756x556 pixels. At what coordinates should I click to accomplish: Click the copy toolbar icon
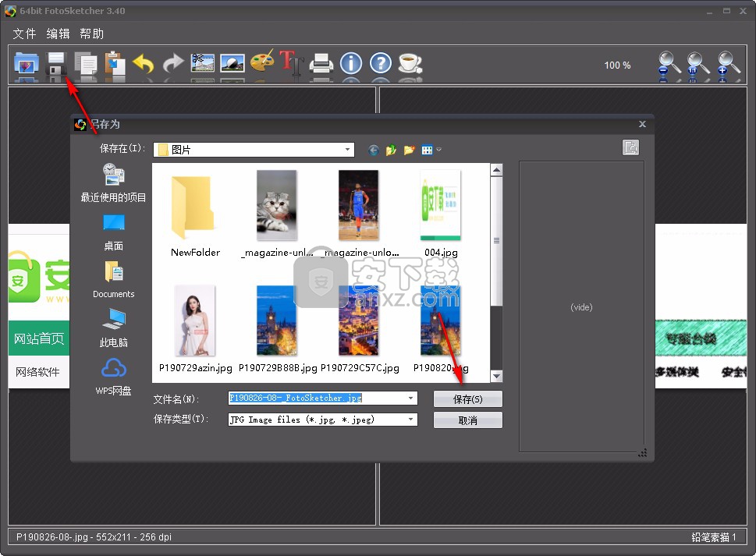(x=85, y=63)
